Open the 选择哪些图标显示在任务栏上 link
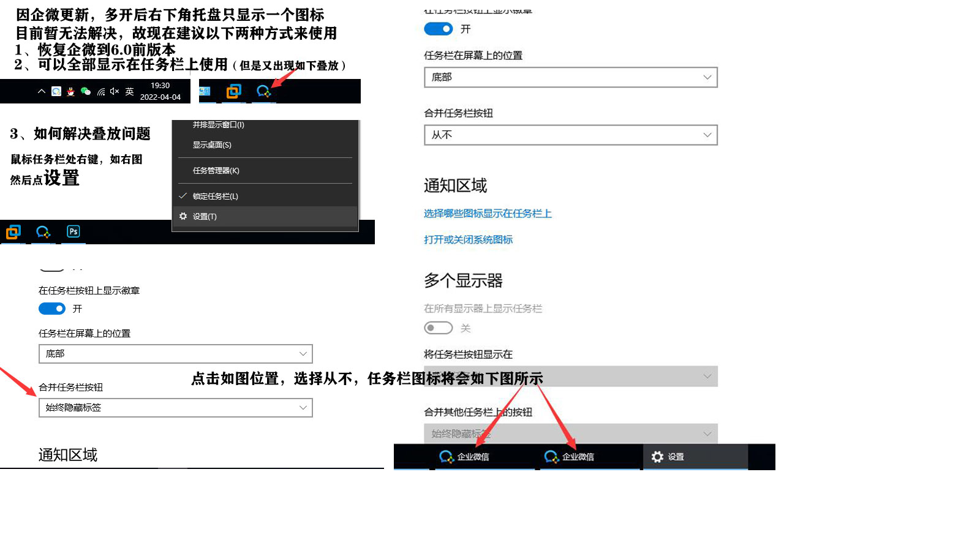 (x=488, y=214)
